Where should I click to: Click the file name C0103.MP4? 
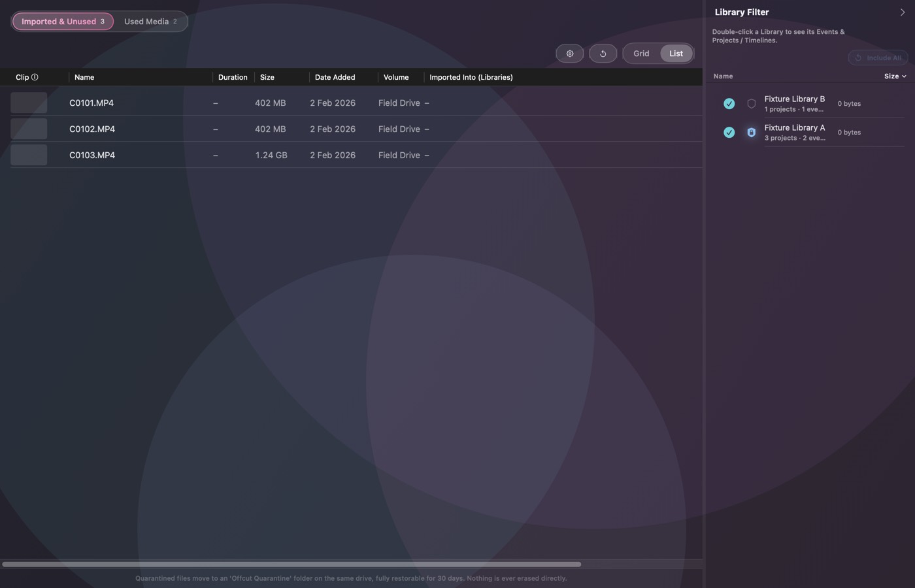point(92,155)
